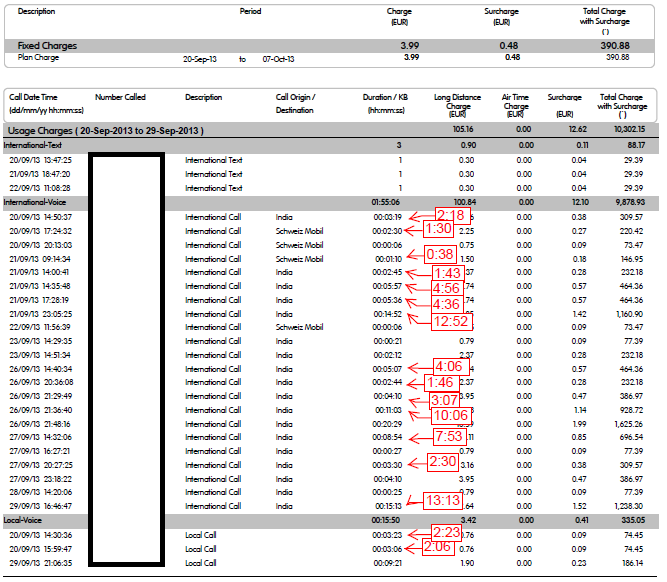Select the "Call Origin / Destination" header
Screen dimensions: 667x582
(x=295, y=103)
